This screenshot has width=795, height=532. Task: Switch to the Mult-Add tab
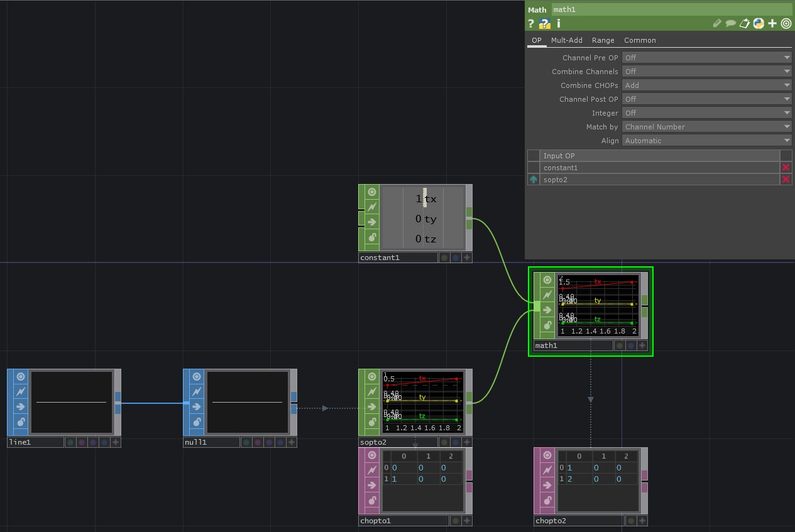pos(566,40)
